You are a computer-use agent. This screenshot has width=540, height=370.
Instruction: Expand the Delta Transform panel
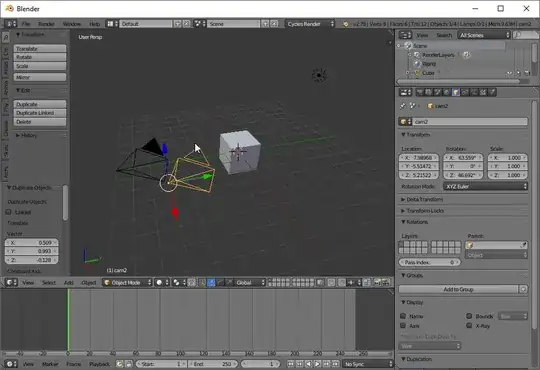pyautogui.click(x=422, y=199)
